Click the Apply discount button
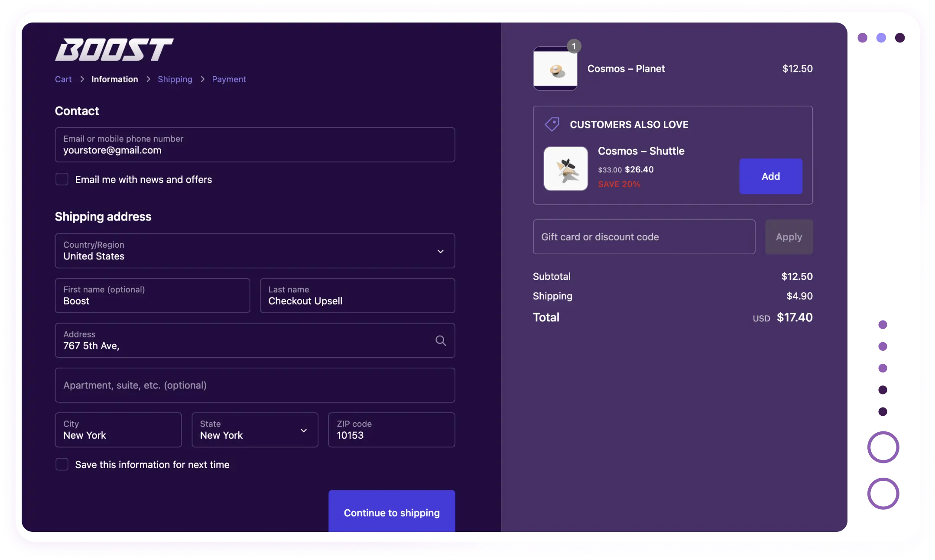The width and height of the screenshot is (935, 560). tap(789, 237)
